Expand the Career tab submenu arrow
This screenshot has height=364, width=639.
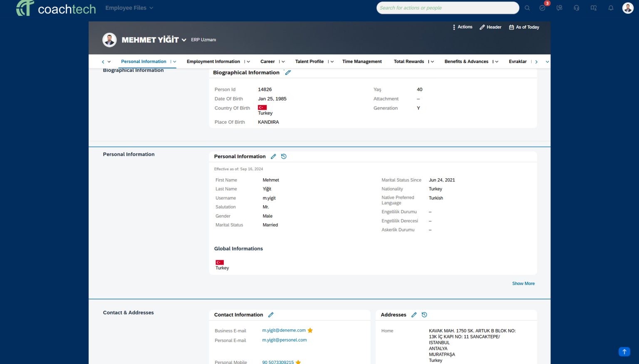pos(283,62)
